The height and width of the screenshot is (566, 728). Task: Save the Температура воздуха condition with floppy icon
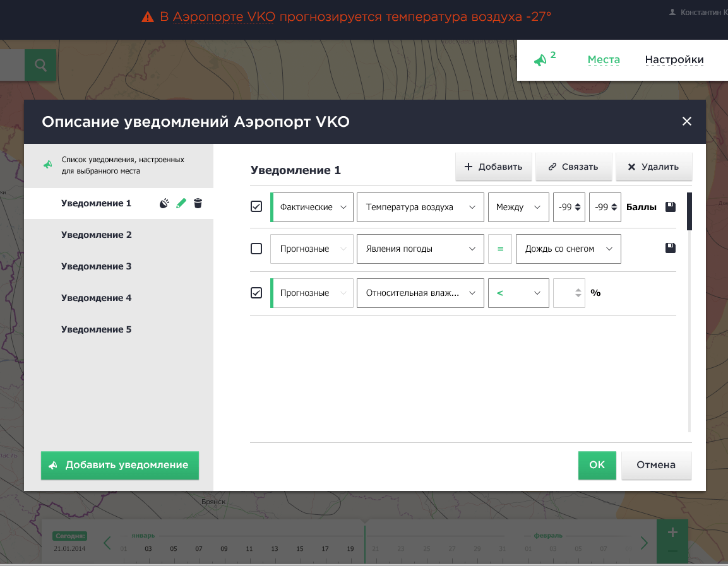[x=671, y=207]
